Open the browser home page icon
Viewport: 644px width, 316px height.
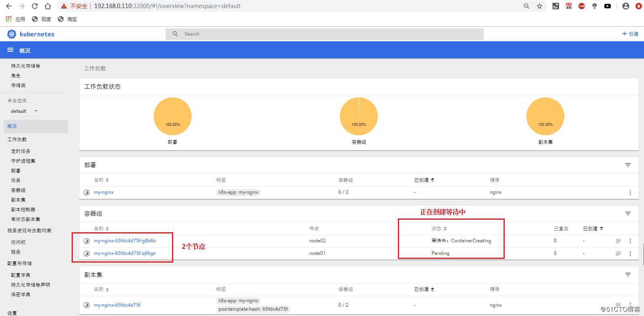(x=48, y=6)
